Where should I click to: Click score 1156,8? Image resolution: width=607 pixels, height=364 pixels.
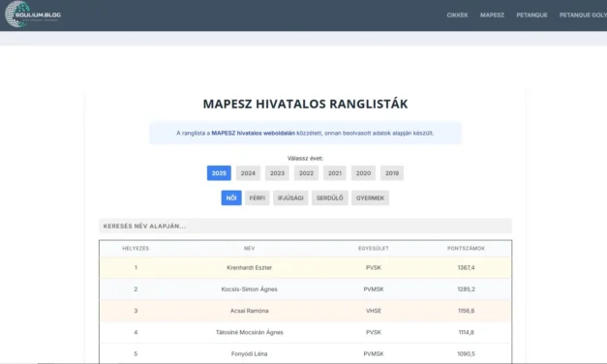point(466,311)
